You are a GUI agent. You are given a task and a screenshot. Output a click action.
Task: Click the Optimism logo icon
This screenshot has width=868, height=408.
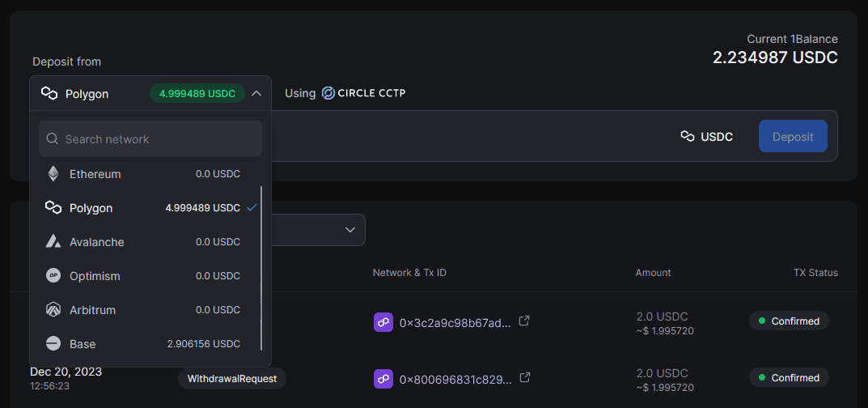point(53,276)
